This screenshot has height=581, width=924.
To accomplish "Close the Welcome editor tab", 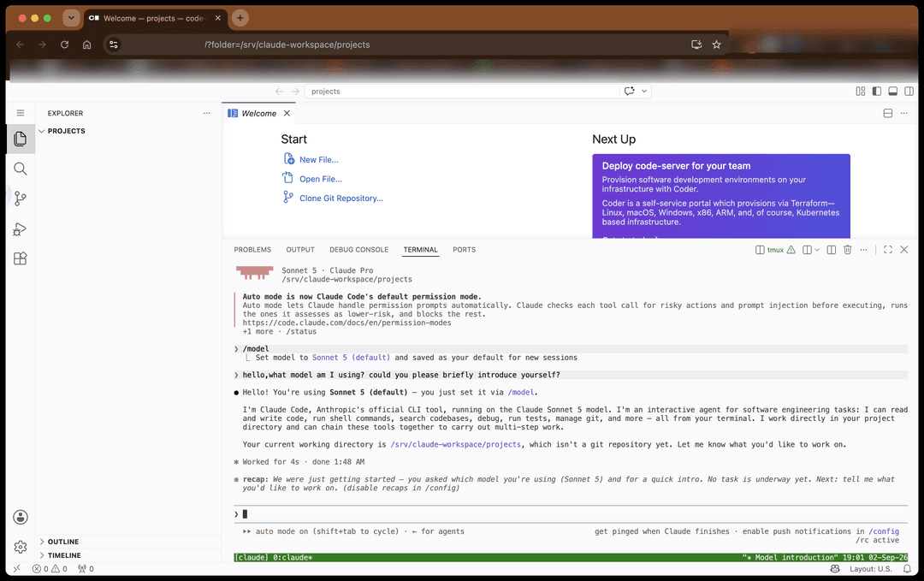I will pos(287,113).
